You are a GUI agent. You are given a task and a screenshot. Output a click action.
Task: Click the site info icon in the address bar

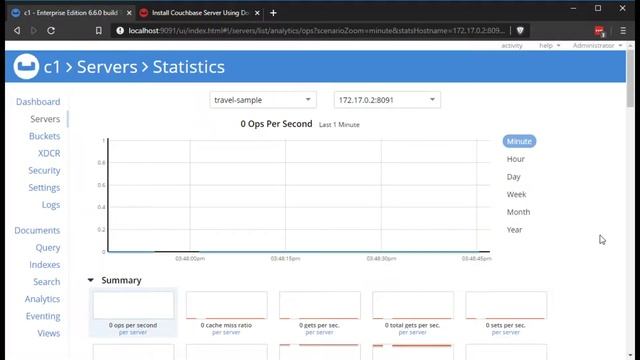pos(120,31)
